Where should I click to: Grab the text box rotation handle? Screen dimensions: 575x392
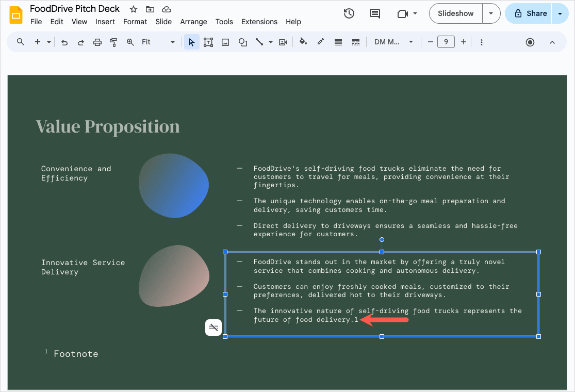pyautogui.click(x=382, y=239)
